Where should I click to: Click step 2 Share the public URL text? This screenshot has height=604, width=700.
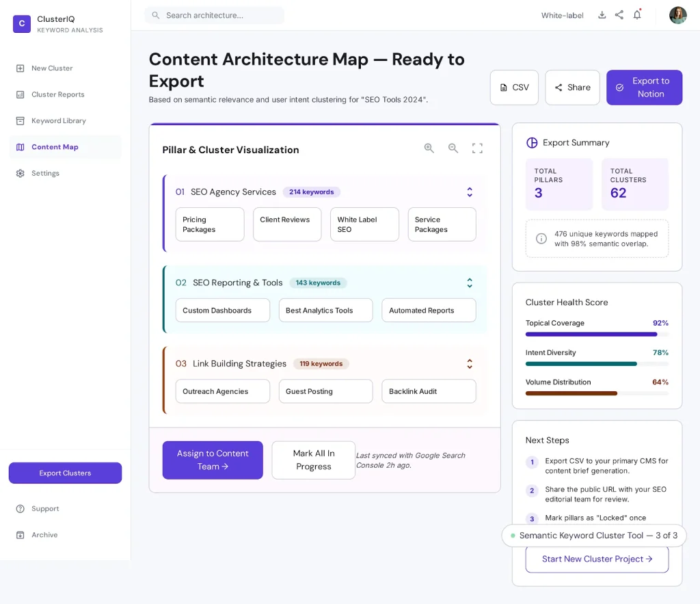[x=606, y=495]
